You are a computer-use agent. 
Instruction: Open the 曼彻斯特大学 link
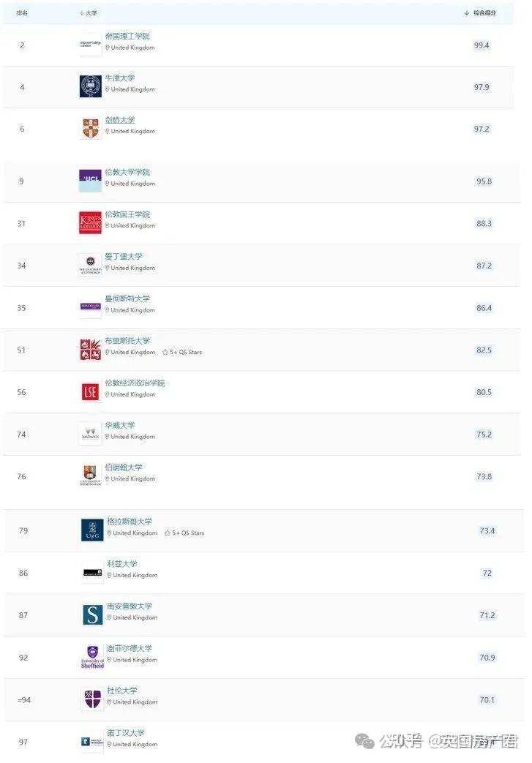(127, 298)
